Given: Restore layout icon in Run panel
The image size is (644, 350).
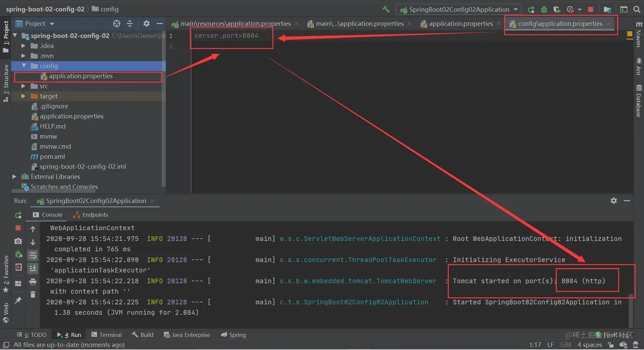Looking at the screenshot, I should point(18,283).
